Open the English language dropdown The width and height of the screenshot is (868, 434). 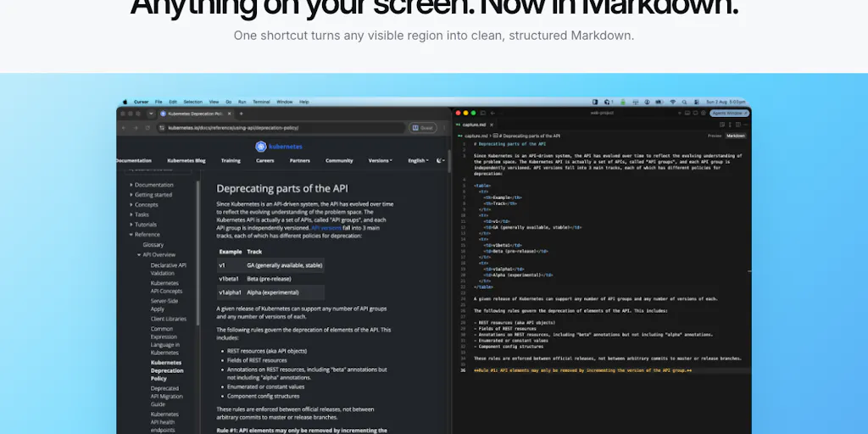[x=418, y=160]
